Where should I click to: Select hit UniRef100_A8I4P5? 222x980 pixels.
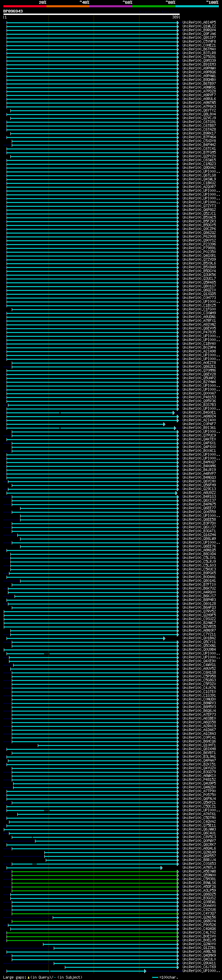click(199, 23)
